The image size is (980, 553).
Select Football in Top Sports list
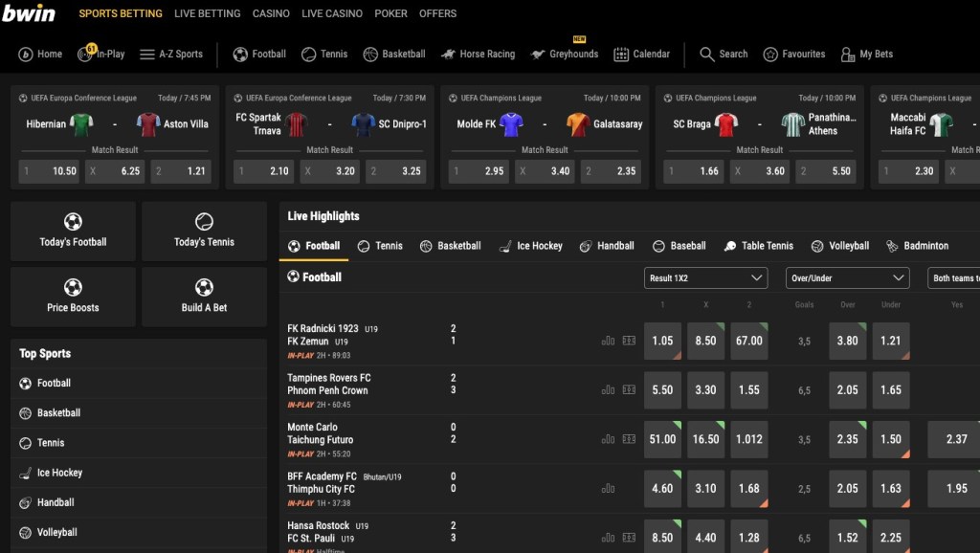click(x=139, y=383)
